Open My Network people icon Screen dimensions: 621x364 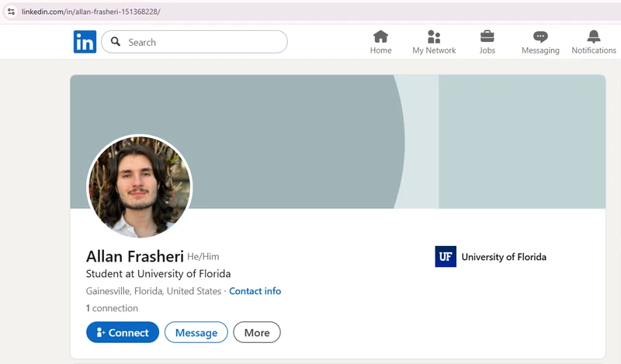pyautogui.click(x=434, y=36)
